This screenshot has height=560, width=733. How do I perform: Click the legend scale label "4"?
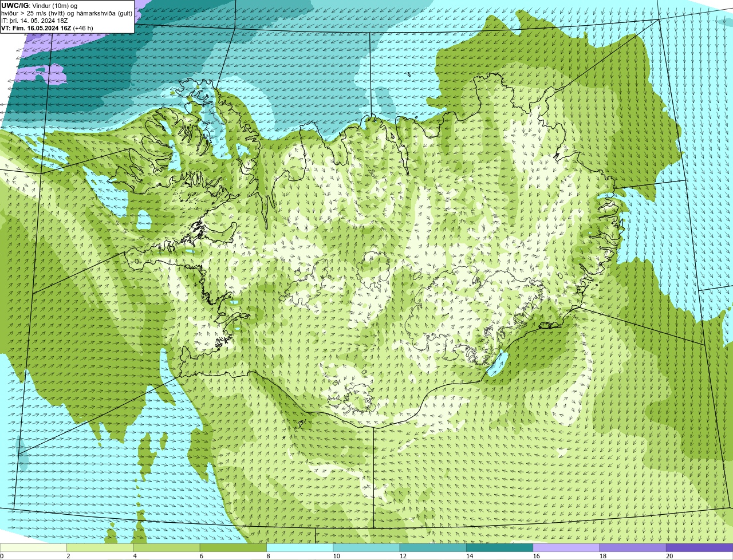tap(135, 556)
